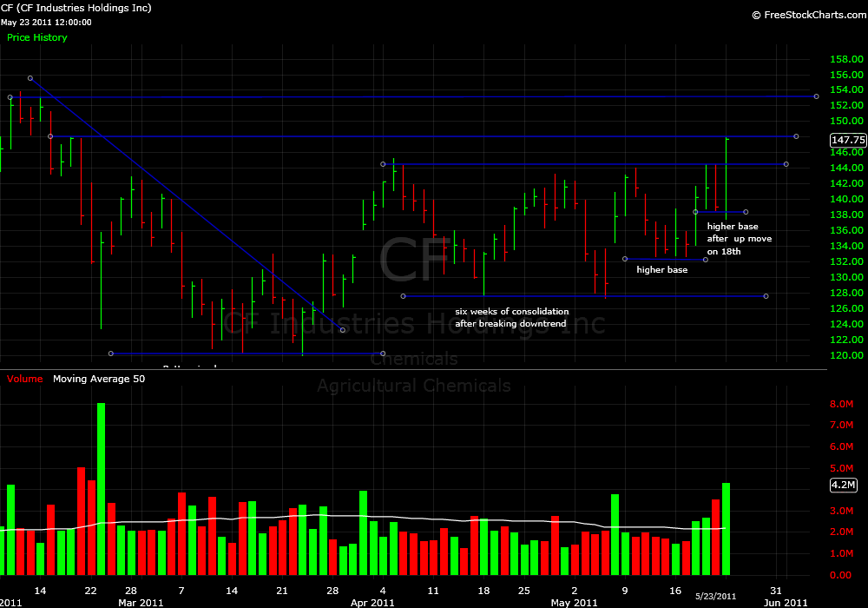Select the bottom handle of the diagonal downtrend line

click(343, 331)
